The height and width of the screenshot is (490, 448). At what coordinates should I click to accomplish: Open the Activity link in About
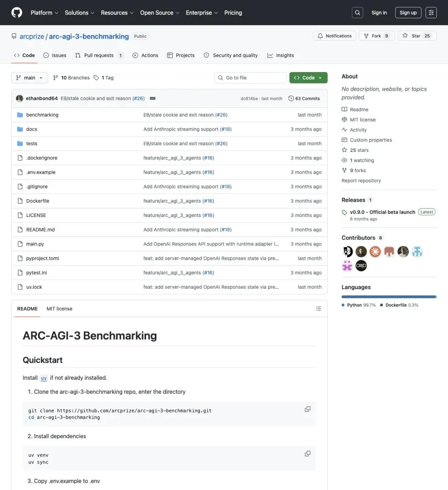pyautogui.click(x=358, y=130)
